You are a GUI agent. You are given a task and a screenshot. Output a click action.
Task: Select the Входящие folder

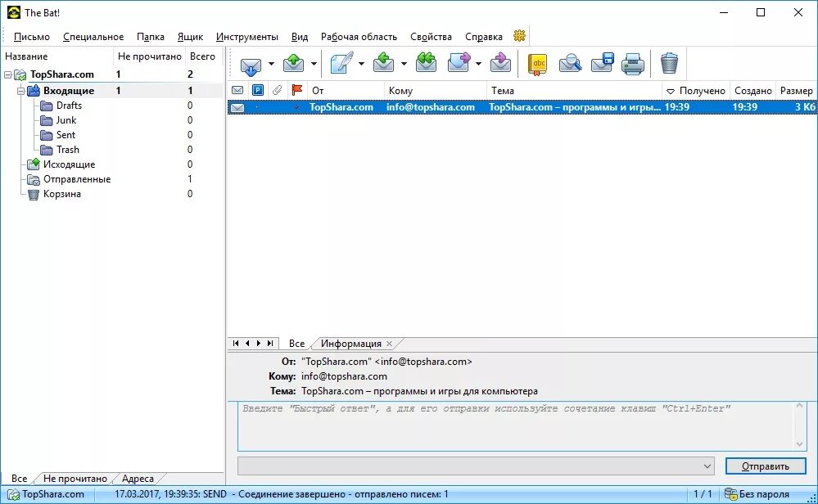[x=68, y=91]
